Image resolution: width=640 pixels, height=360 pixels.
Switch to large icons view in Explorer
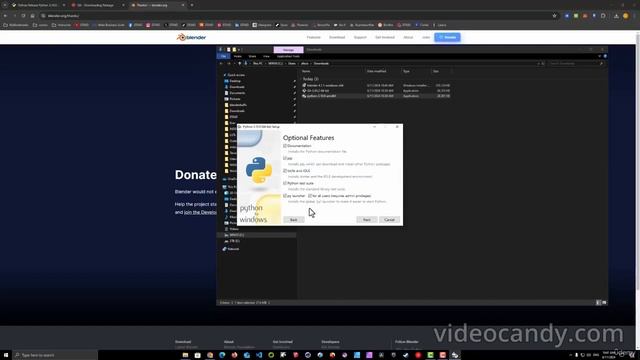[604, 303]
